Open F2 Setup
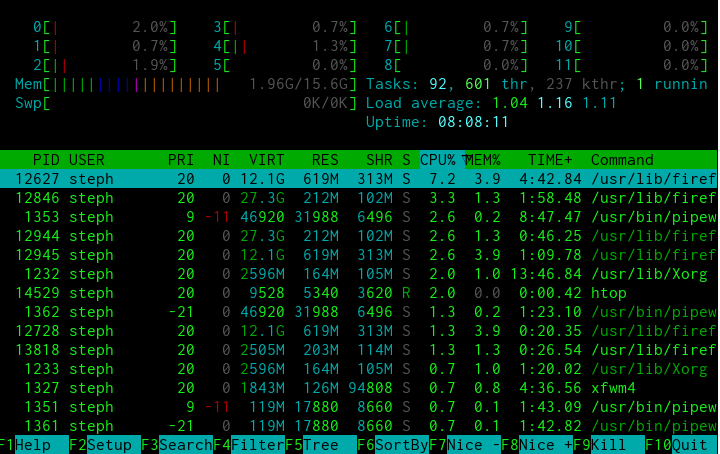720x454 pixels. (105, 445)
